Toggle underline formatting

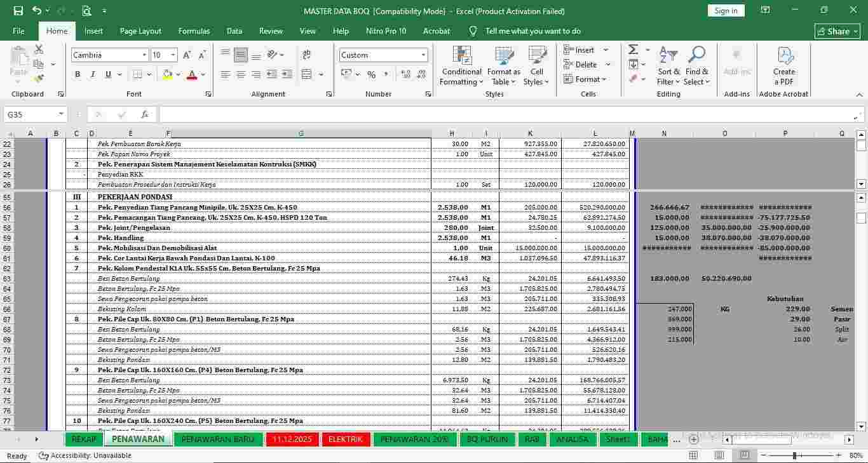pos(108,74)
